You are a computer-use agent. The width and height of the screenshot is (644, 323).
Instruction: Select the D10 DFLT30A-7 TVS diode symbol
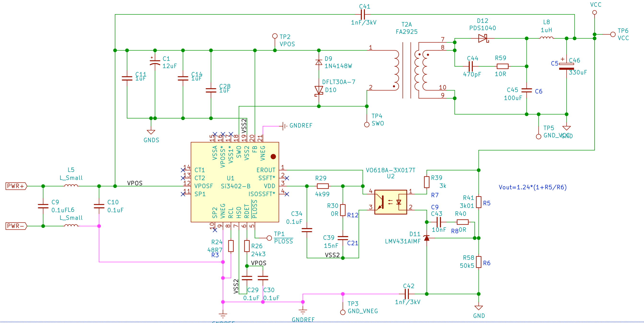(319, 91)
